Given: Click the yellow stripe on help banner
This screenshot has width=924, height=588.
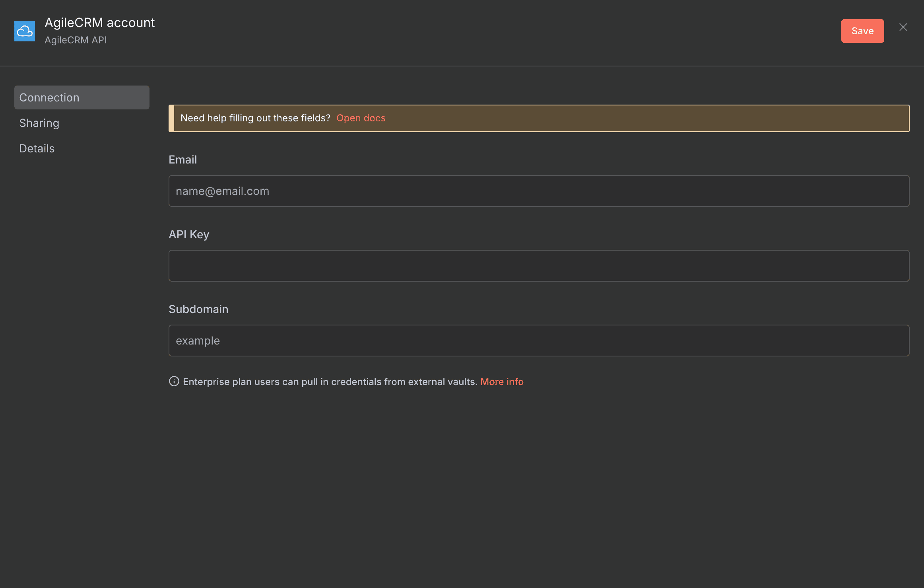Looking at the screenshot, I should coord(171,118).
